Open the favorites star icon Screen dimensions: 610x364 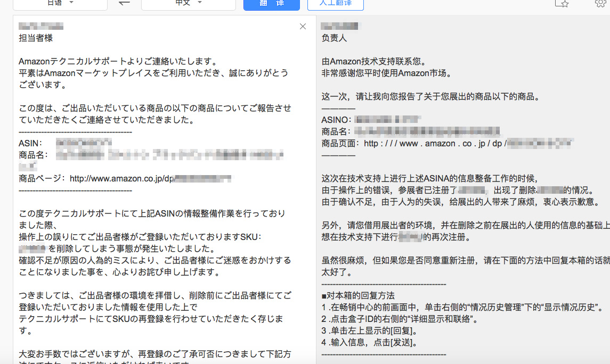562,4
